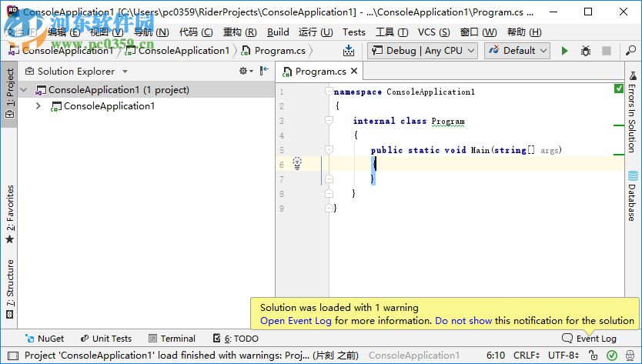The image size is (642, 364).
Task: Click the Program class name in editor
Action: click(448, 121)
